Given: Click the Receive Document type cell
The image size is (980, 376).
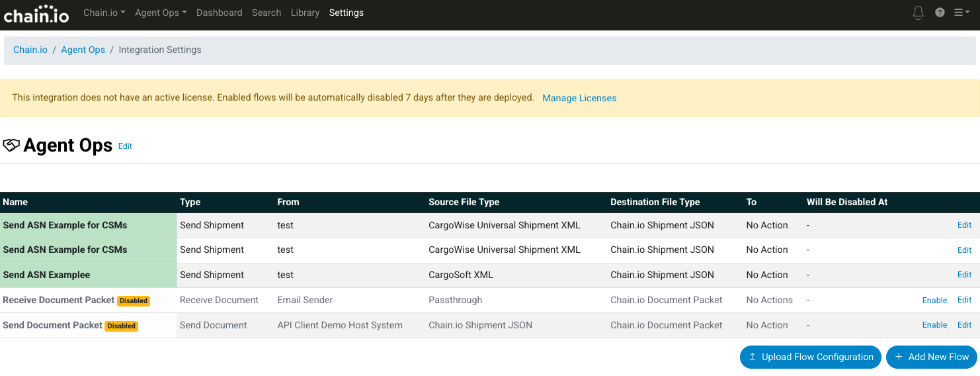Looking at the screenshot, I should 219,300.
